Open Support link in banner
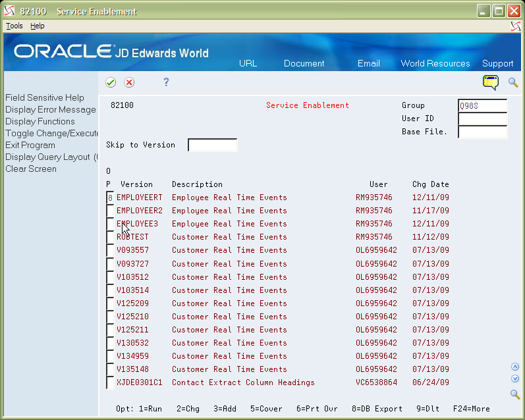Viewport: 525px width, 420px height. (497, 63)
